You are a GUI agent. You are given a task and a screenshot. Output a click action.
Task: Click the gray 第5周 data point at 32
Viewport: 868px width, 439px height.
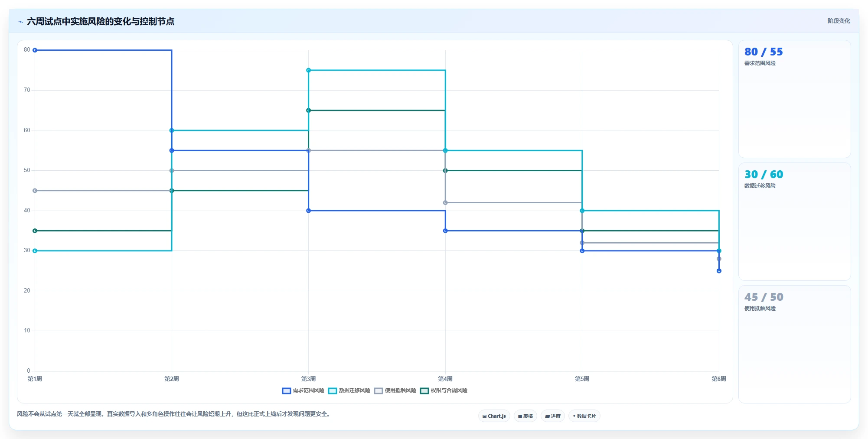click(582, 243)
